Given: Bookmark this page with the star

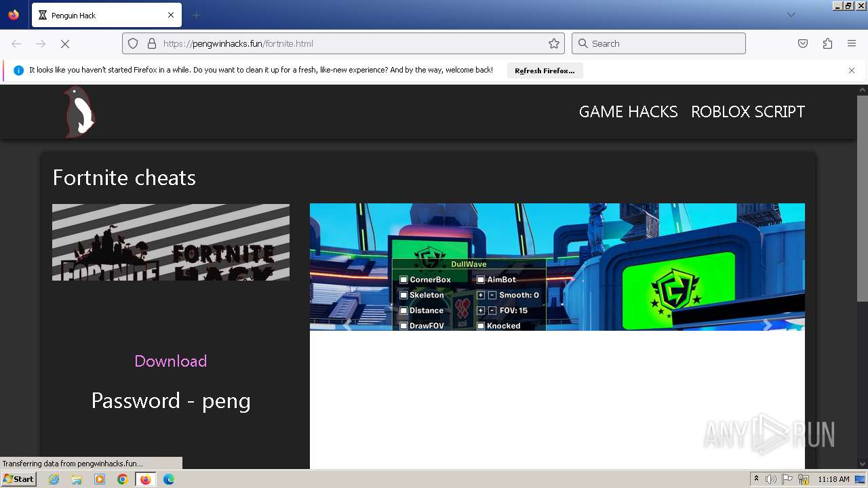Looking at the screenshot, I should [554, 43].
